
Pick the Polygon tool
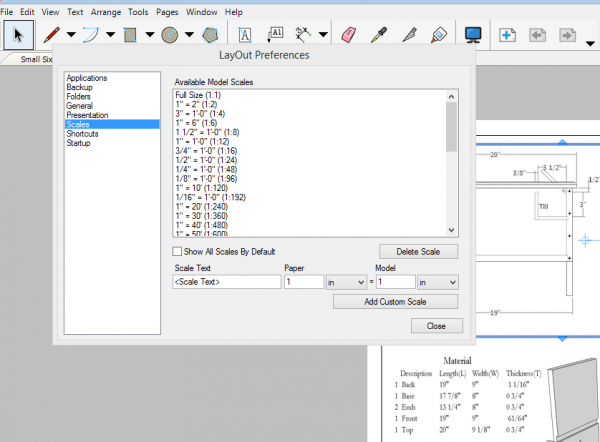(x=210, y=35)
